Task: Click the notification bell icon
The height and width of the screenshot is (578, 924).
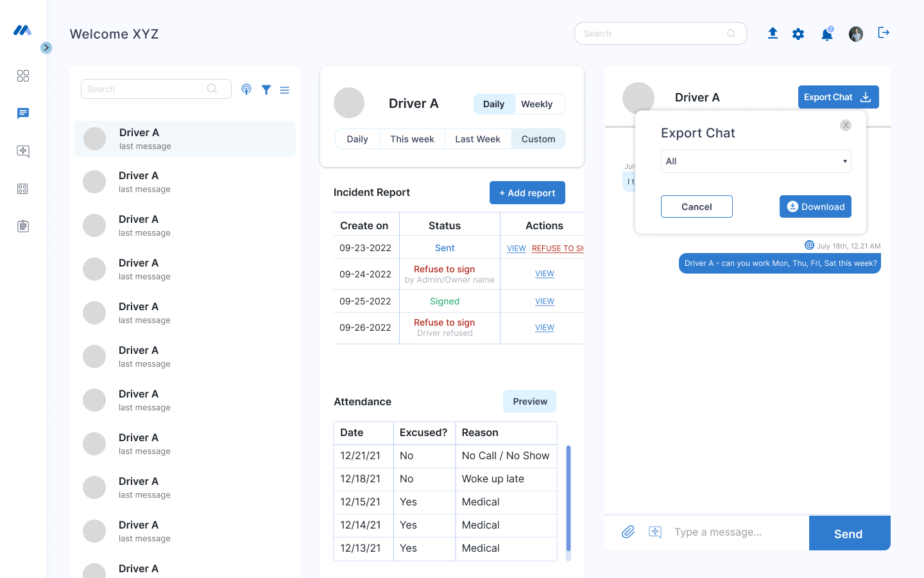Action: [x=827, y=35]
